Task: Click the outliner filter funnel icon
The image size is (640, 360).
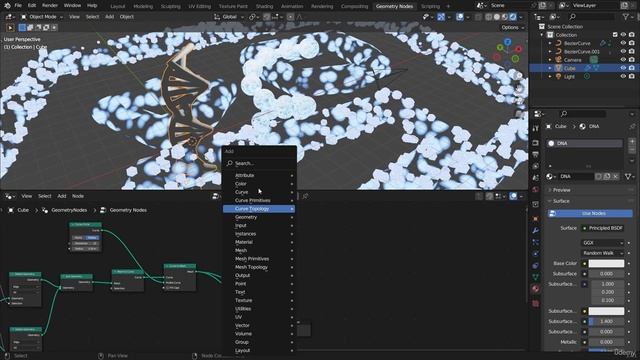Action: click(x=625, y=17)
